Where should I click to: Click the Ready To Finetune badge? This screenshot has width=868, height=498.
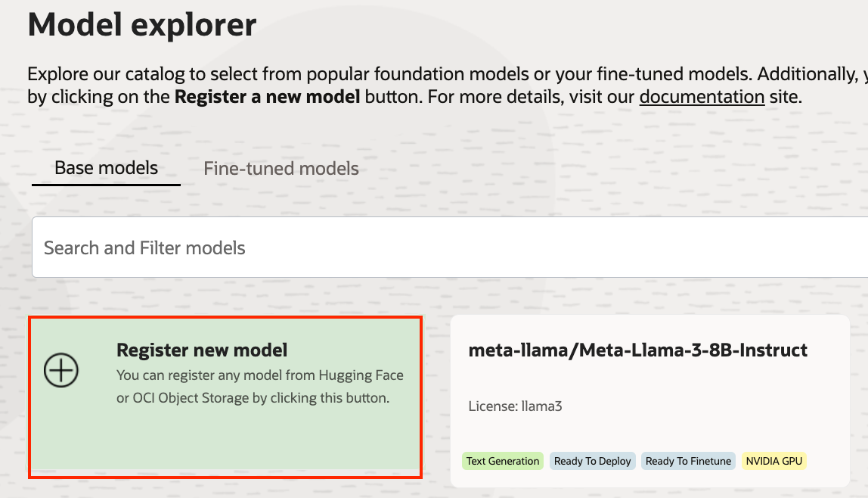(x=688, y=461)
